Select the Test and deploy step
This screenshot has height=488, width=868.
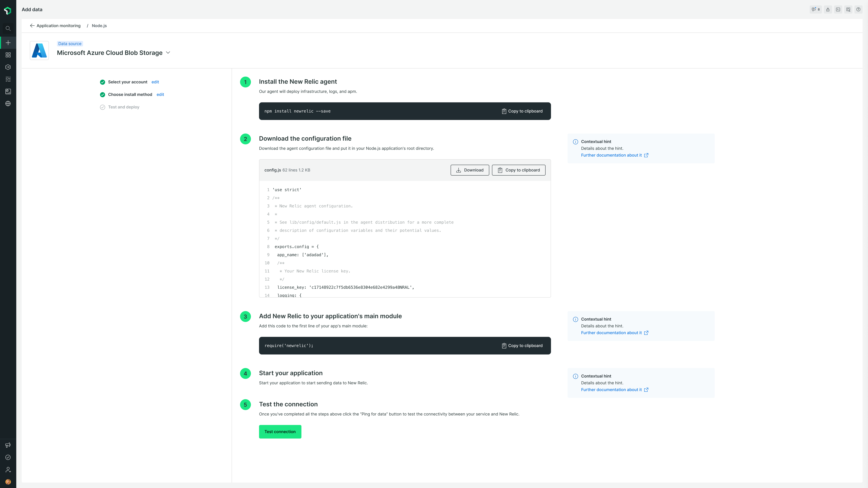(x=120, y=107)
